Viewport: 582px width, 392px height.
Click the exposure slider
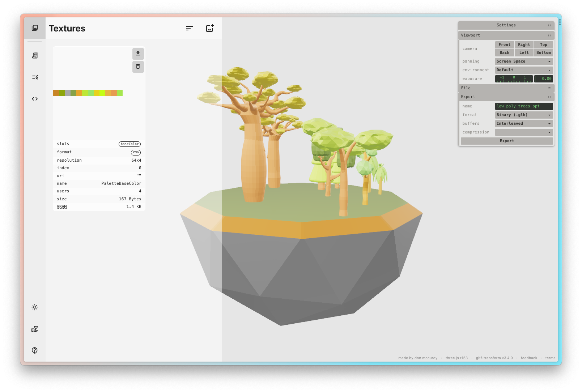514,79
